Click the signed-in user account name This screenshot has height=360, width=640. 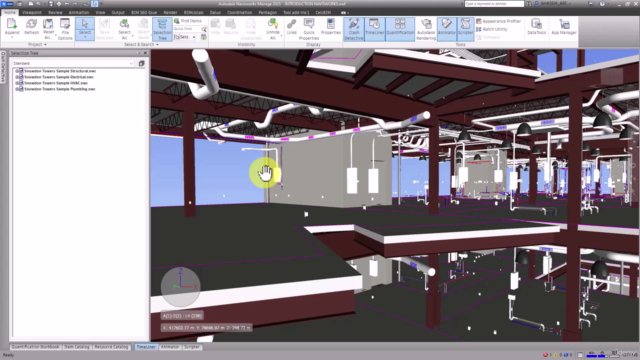[x=554, y=4]
